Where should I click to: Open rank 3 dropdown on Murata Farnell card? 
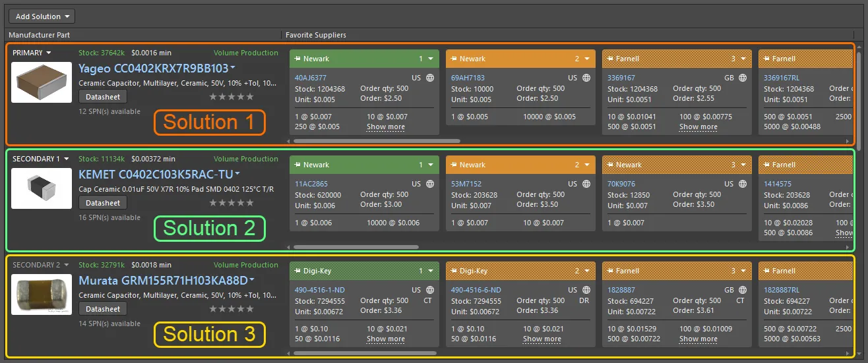point(743,271)
